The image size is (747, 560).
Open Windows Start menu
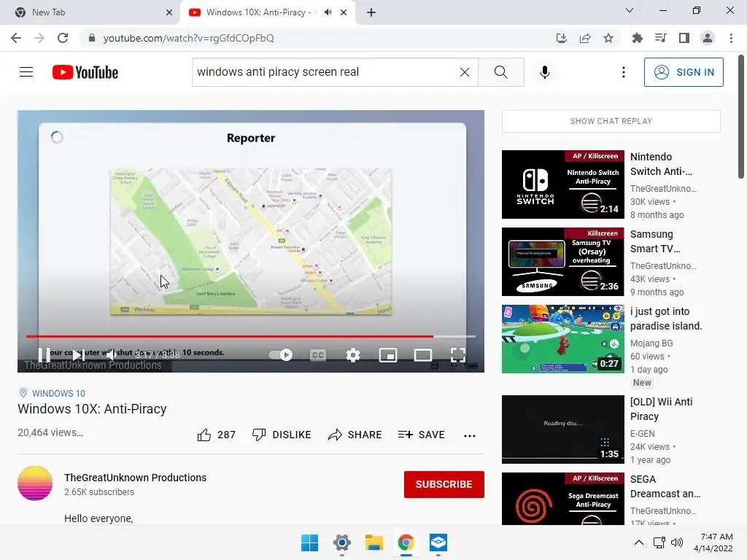tap(309, 542)
